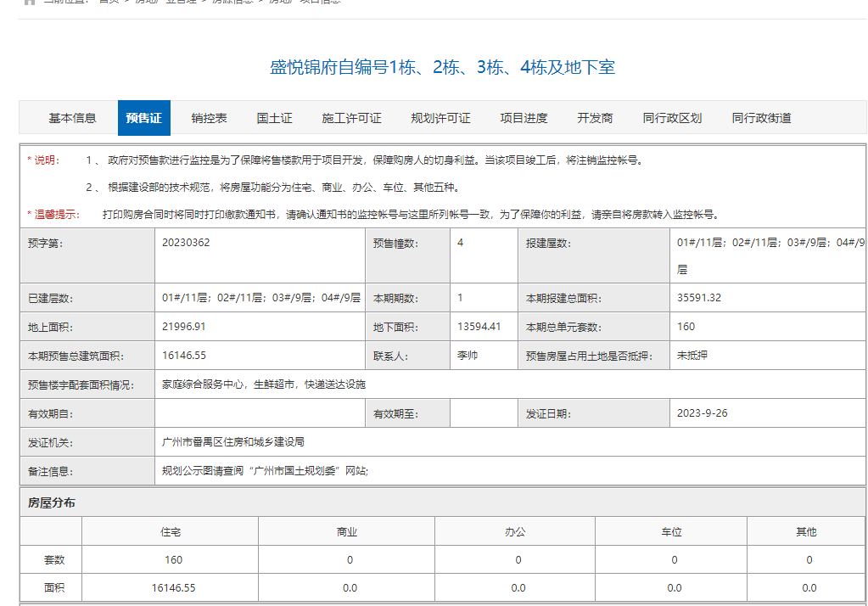Click the 发证日期 label
Screen dimensions: 868x606
(548, 414)
